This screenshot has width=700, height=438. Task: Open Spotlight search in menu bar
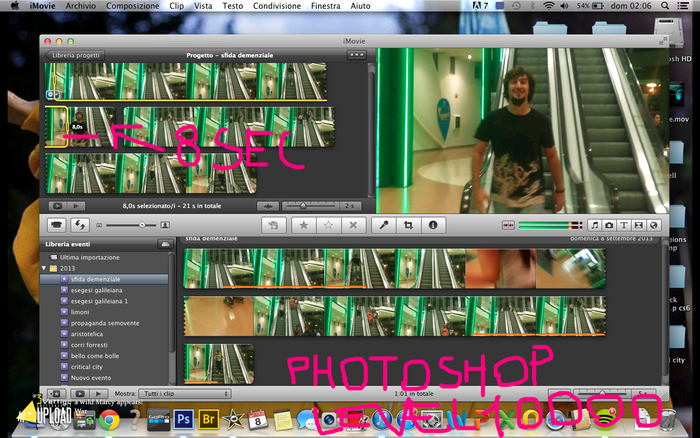(x=665, y=6)
